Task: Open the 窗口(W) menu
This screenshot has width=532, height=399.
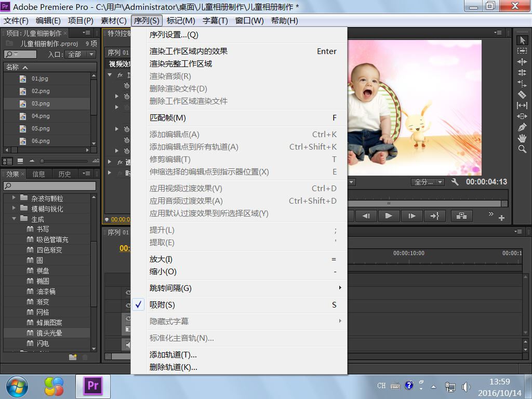Action: click(249, 21)
